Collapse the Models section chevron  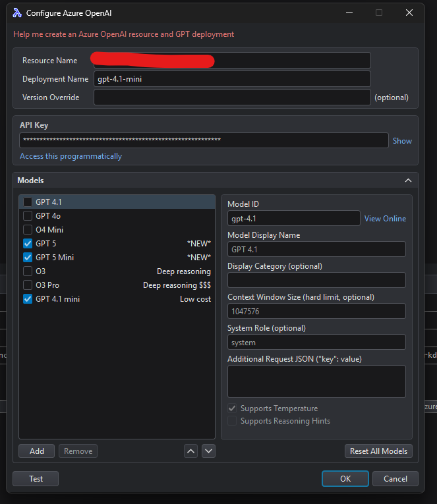point(408,181)
